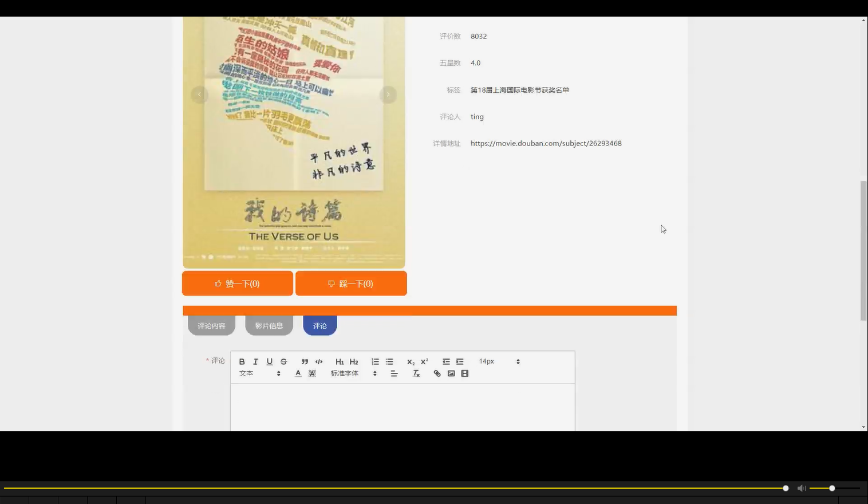Open the text background color picker
Screen dimensions: 868x504
pos(312,373)
